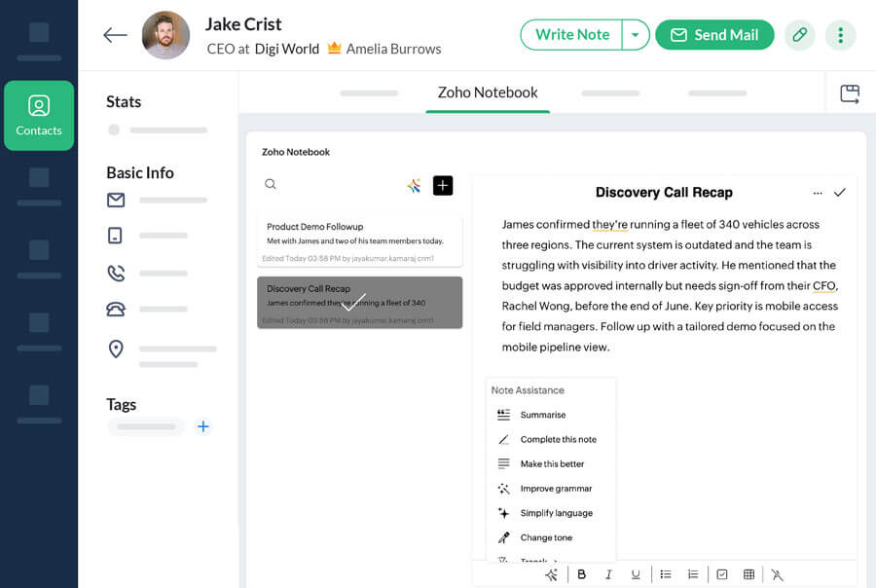The height and width of the screenshot is (588, 876).
Task: Toggle italic formatting
Action: [x=608, y=574]
